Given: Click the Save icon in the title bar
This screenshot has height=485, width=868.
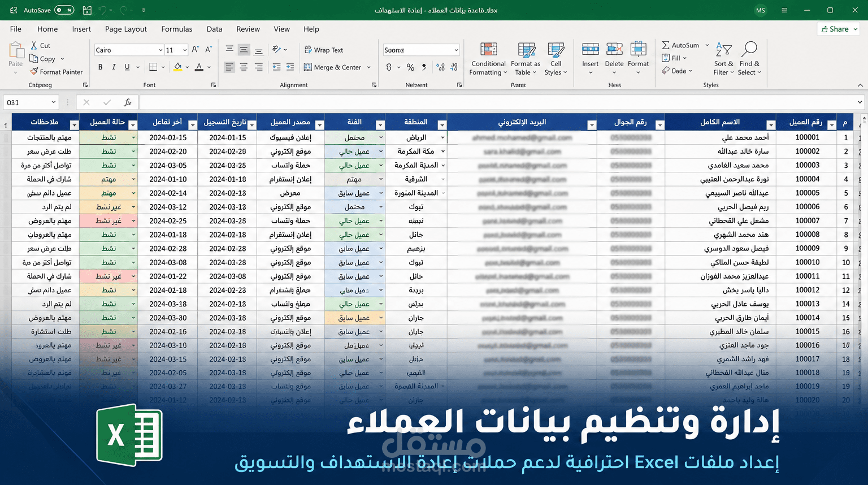Looking at the screenshot, I should tap(87, 10).
